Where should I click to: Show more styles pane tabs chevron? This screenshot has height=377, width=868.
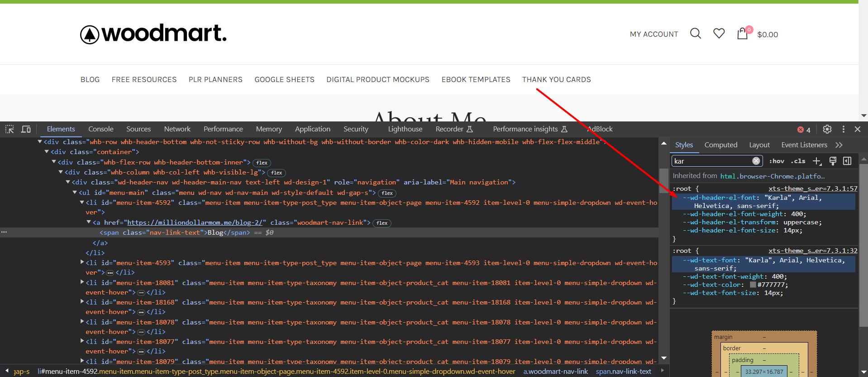pyautogui.click(x=839, y=145)
